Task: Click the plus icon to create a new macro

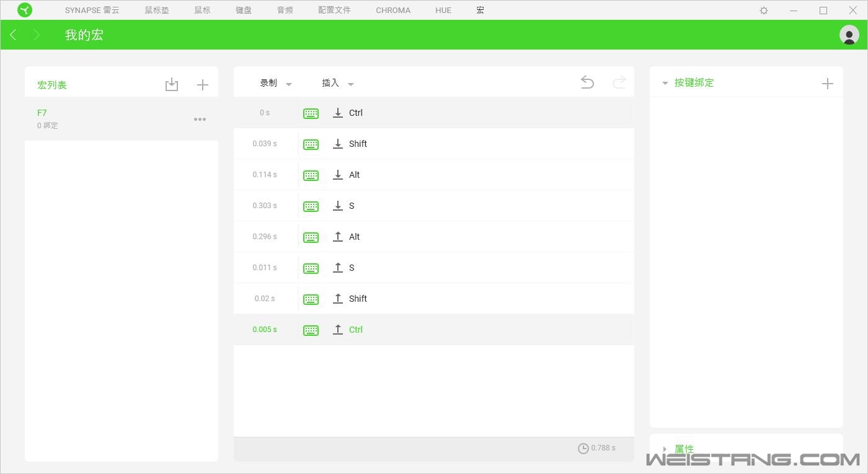Action: (202, 84)
